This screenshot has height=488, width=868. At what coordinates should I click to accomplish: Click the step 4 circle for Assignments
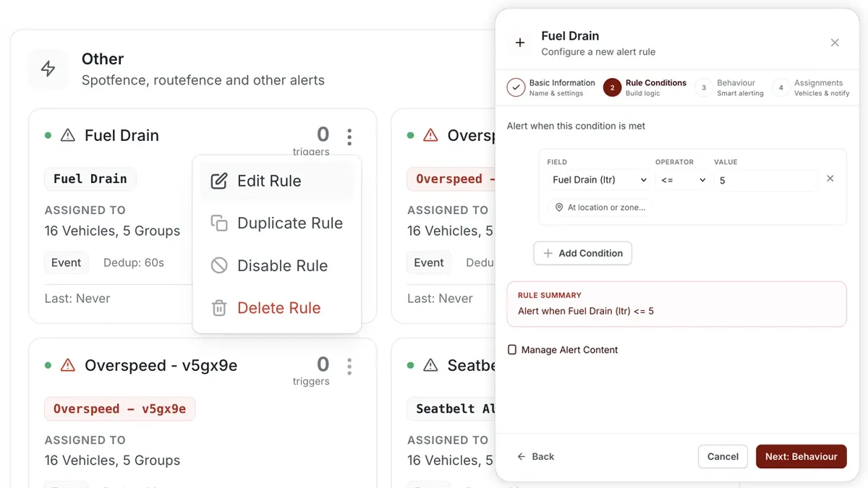click(781, 87)
